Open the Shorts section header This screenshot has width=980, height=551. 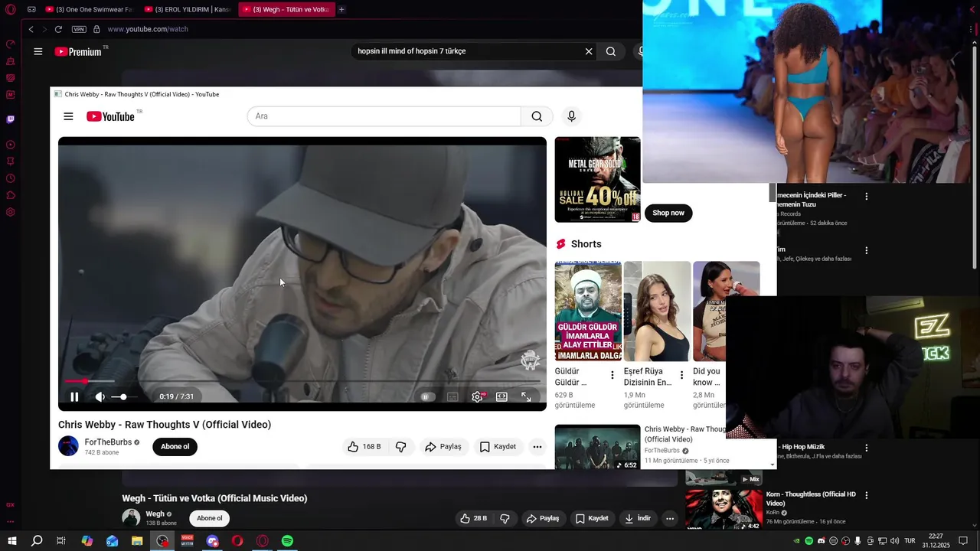(579, 244)
